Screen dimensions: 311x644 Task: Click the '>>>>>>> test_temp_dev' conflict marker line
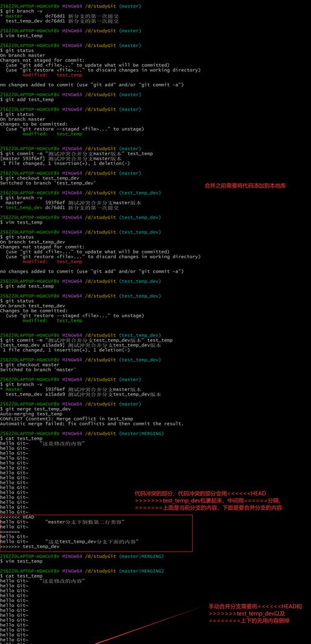[x=30, y=546]
